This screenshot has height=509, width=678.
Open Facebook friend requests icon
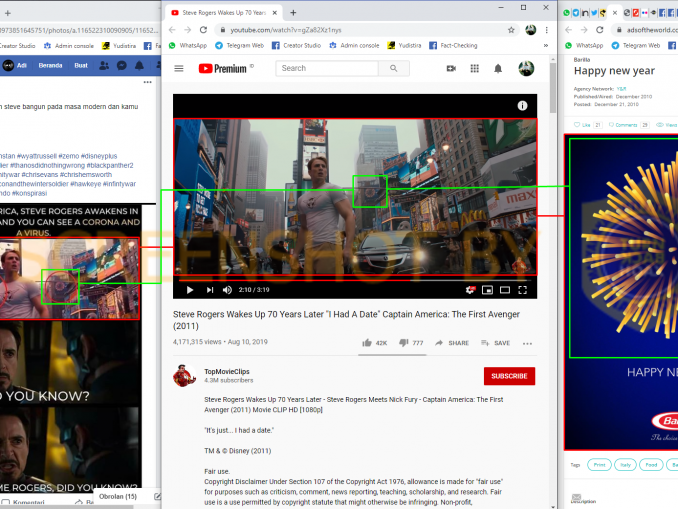(x=104, y=65)
